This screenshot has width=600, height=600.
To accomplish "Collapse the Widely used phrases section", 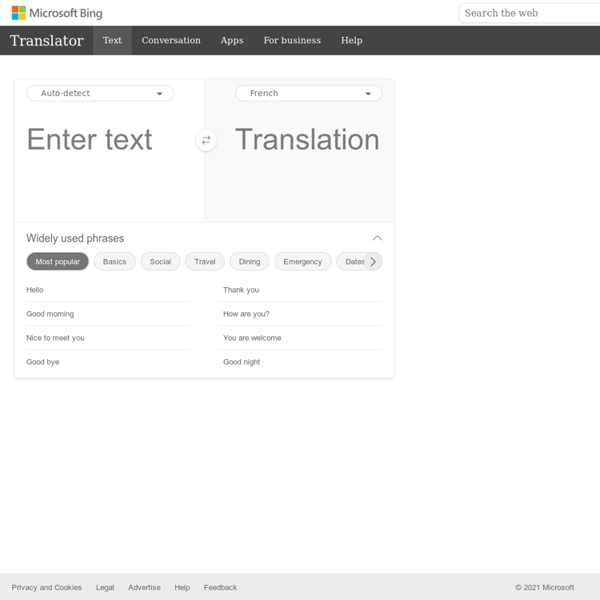I will 377,238.
